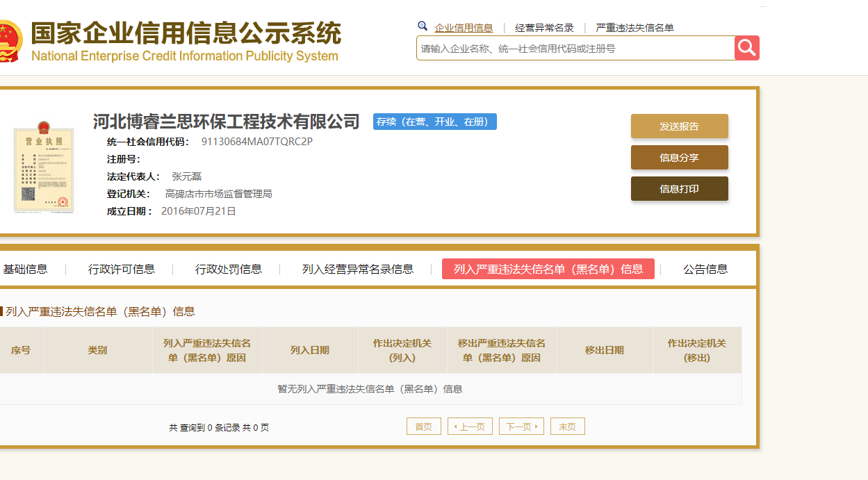868x480 pixels.
Task: Click the 作出决定机关(移出) column header
Action: [697, 350]
